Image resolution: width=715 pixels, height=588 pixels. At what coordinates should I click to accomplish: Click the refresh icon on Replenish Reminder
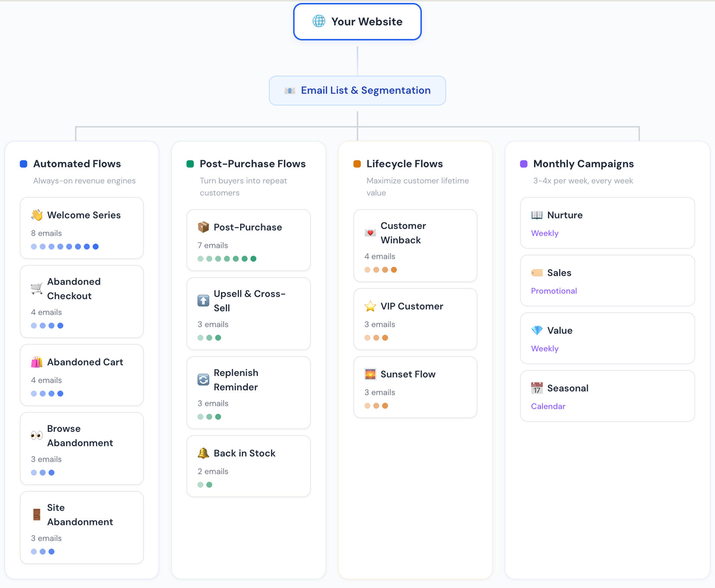(203, 380)
